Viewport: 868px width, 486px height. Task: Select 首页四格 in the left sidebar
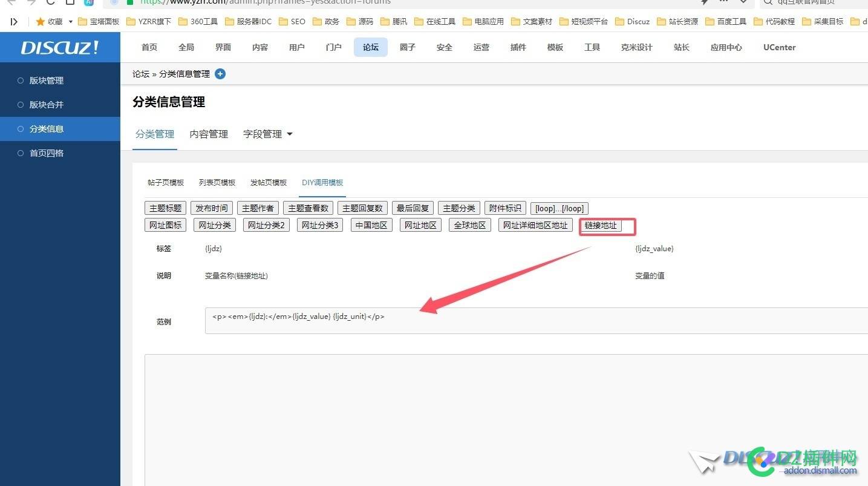(x=47, y=153)
